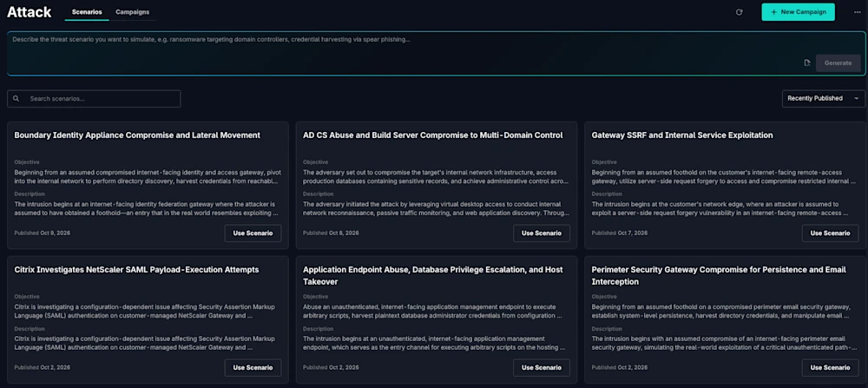Click Published Oct 2, 2026 on Citrix card
This screenshot has height=388, width=868.
coord(42,367)
